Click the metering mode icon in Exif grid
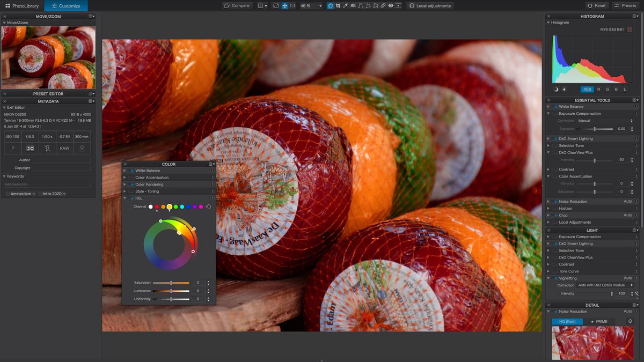Screen dimensions: 644x362 click(x=31, y=148)
